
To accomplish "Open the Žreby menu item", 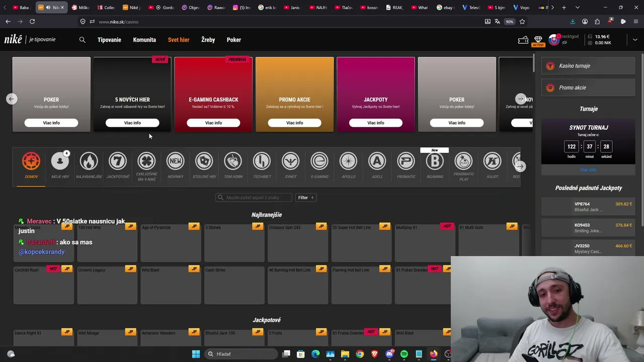I will (x=208, y=40).
